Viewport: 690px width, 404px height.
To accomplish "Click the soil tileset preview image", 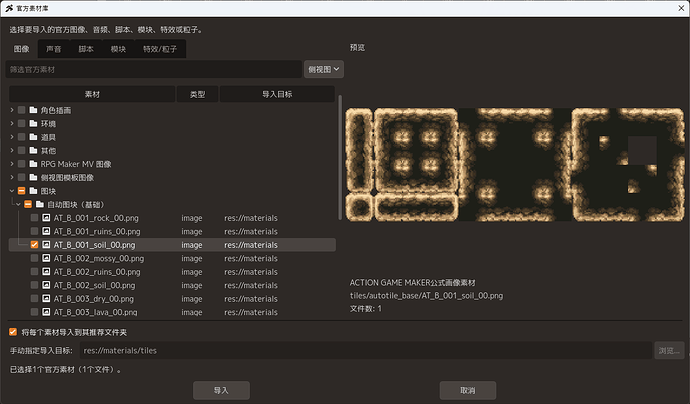I will tap(515, 165).
